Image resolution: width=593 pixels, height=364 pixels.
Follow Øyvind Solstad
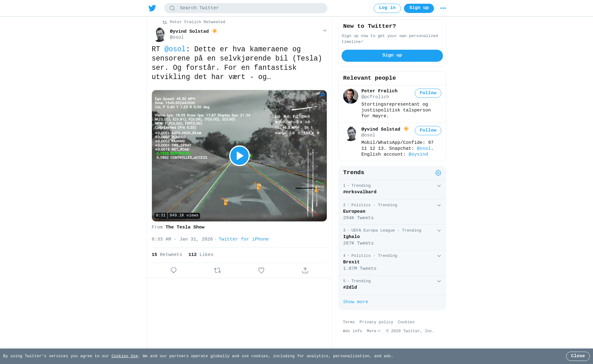428,131
